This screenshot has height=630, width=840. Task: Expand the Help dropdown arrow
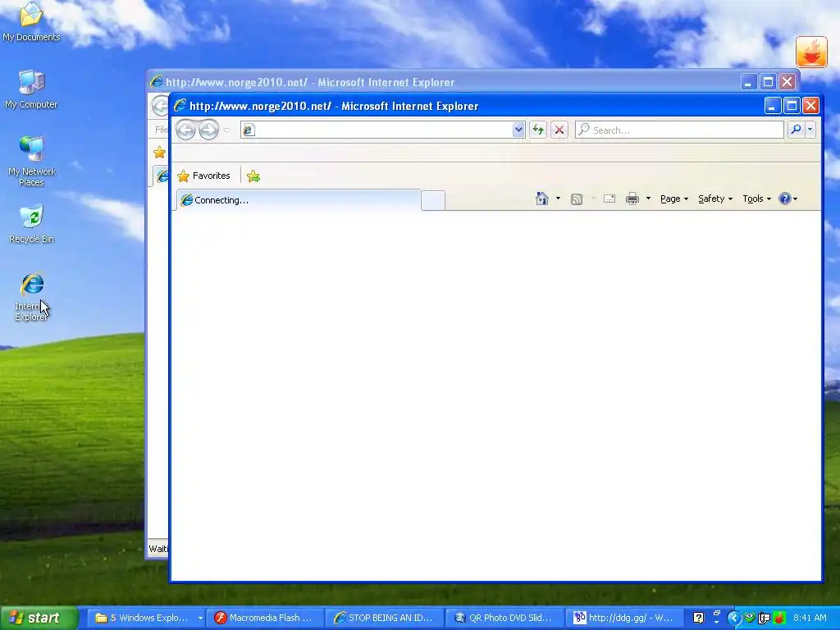tap(796, 199)
